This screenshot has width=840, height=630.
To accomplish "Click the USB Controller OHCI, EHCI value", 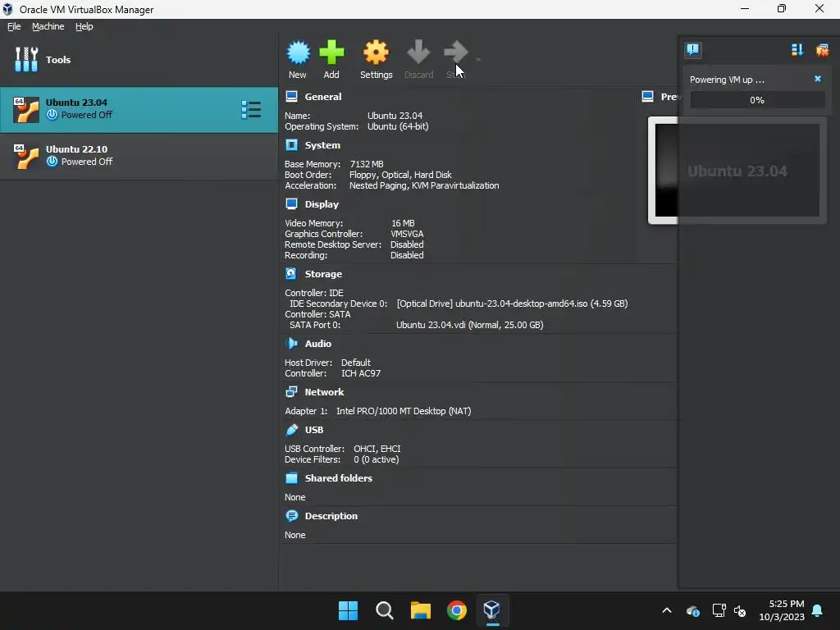I will (377, 449).
